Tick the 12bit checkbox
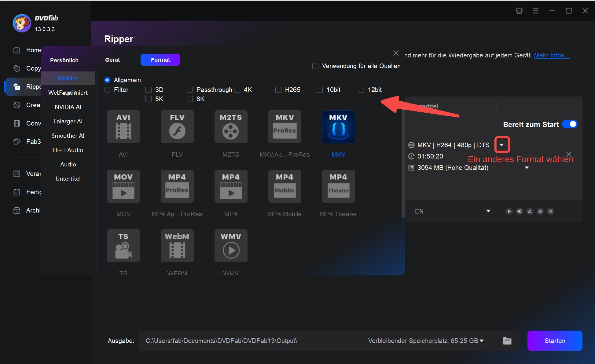Image resolution: width=595 pixels, height=364 pixels. tap(361, 90)
